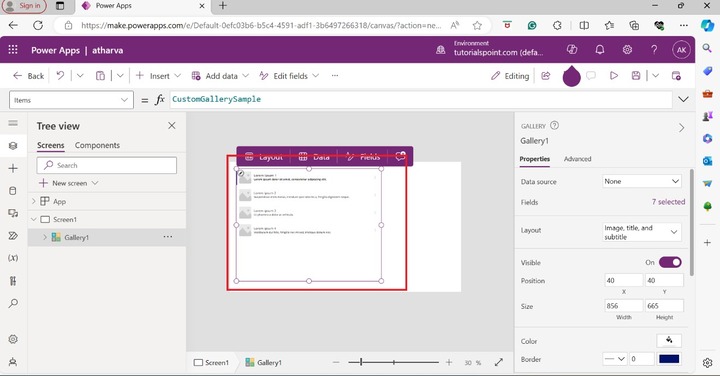Expand the Gallery1 tree node

(45, 237)
